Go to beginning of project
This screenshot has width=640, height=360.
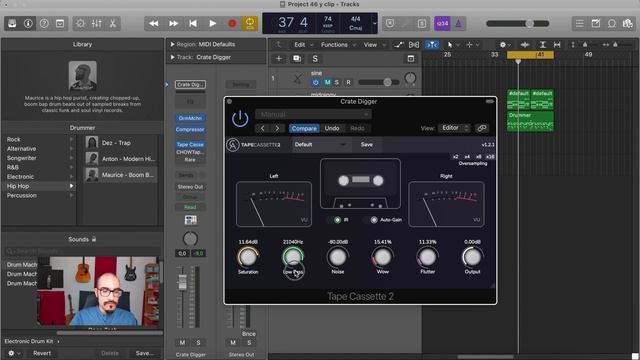[x=193, y=24]
